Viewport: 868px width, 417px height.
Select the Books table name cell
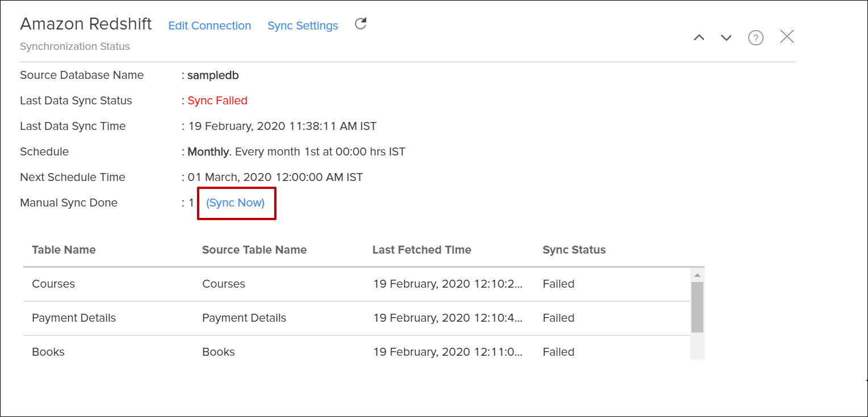click(x=48, y=352)
